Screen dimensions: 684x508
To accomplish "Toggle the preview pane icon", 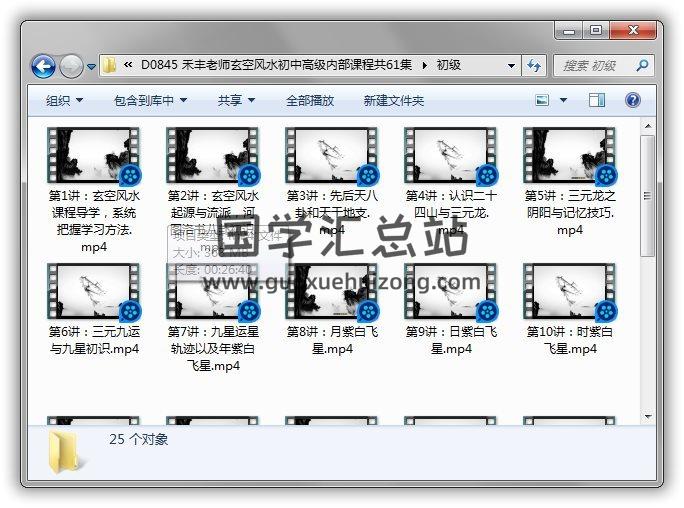I will pyautogui.click(x=597, y=101).
